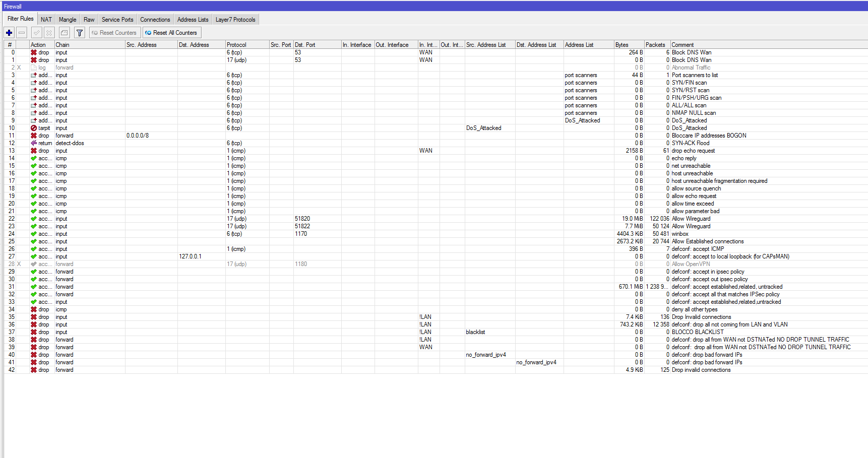The height and width of the screenshot is (458, 868).
Task: Select add-to-list icon of 'Port scanners to list' rule
Action: pyautogui.click(x=34, y=75)
